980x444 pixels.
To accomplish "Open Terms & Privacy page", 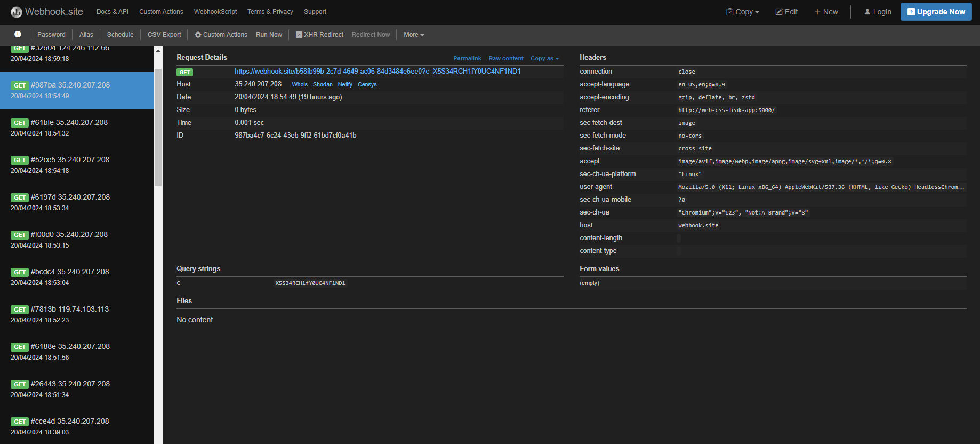I will click(x=270, y=12).
